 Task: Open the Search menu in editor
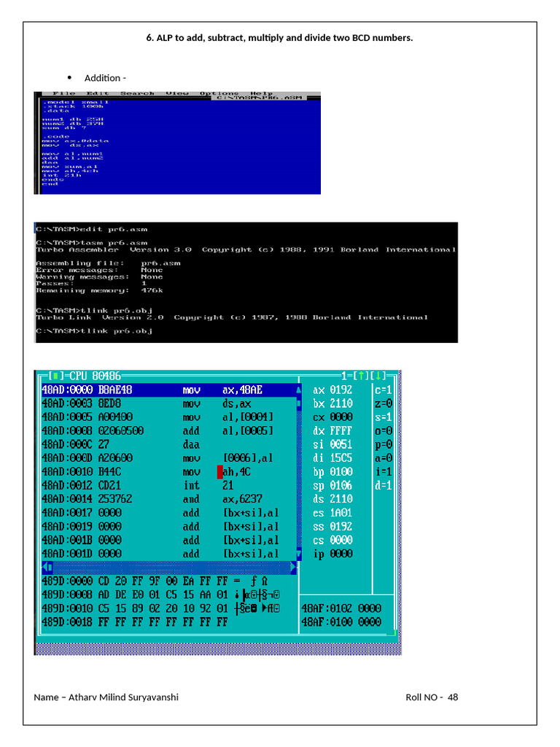(x=137, y=93)
